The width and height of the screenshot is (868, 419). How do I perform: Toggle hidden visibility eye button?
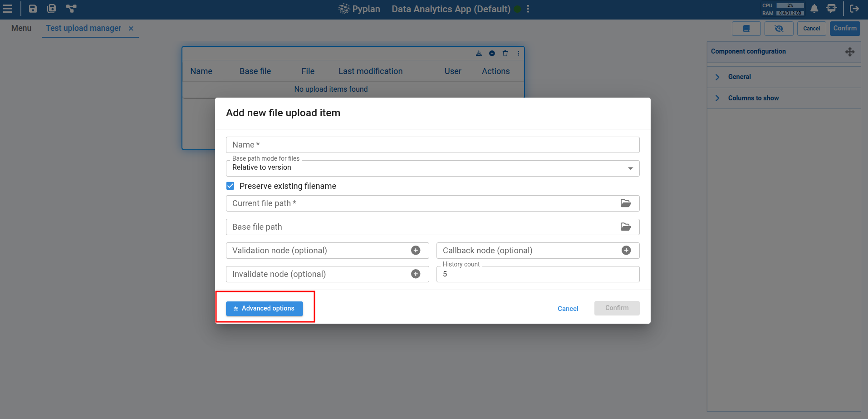[779, 29]
